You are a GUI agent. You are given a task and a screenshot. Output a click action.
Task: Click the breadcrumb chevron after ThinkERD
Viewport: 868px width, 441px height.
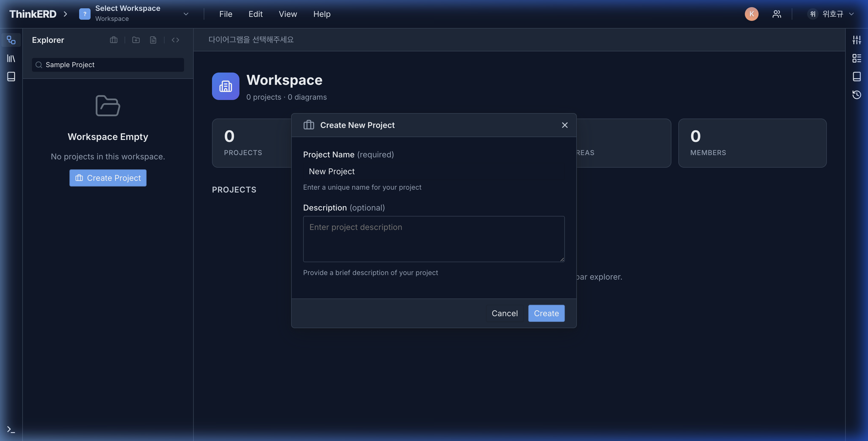tap(65, 14)
